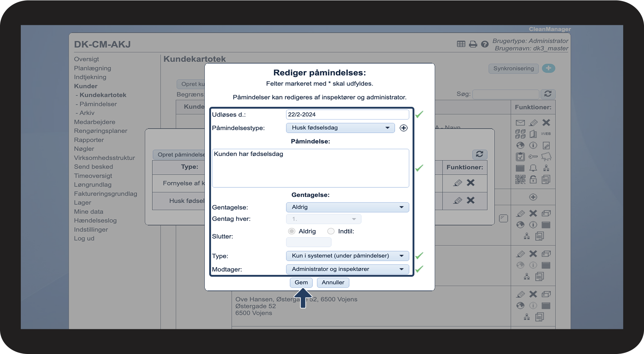Click the globe icon in the Ove Hansen row
The width and height of the screenshot is (644, 354).
coord(520,306)
